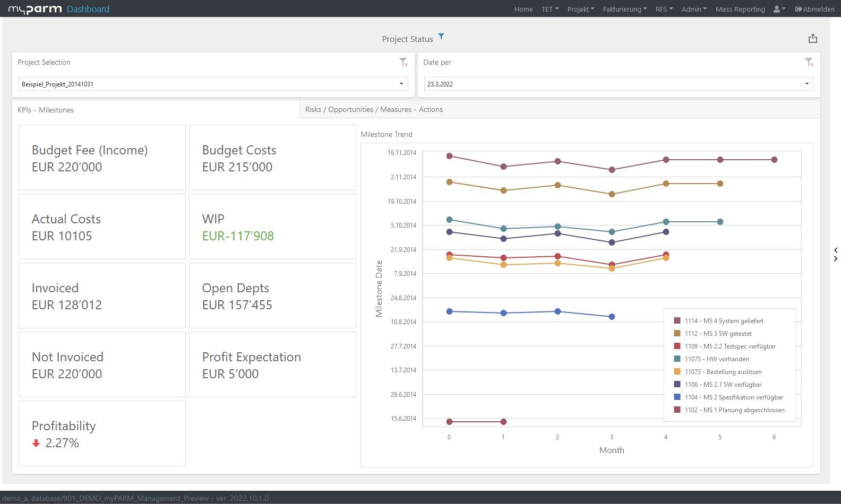The height and width of the screenshot is (504, 841).
Task: Hide the 11075 - HW vorhanden series
Action: (716, 359)
